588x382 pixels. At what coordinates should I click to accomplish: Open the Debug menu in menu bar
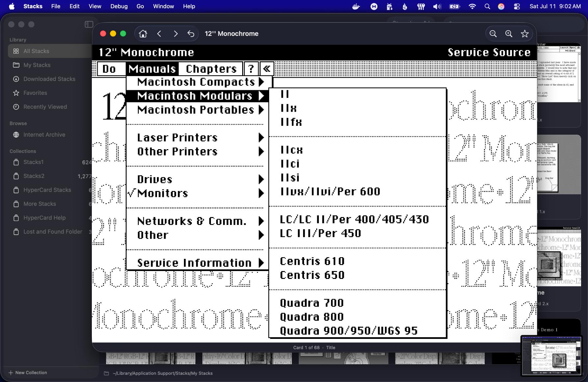[x=119, y=6]
